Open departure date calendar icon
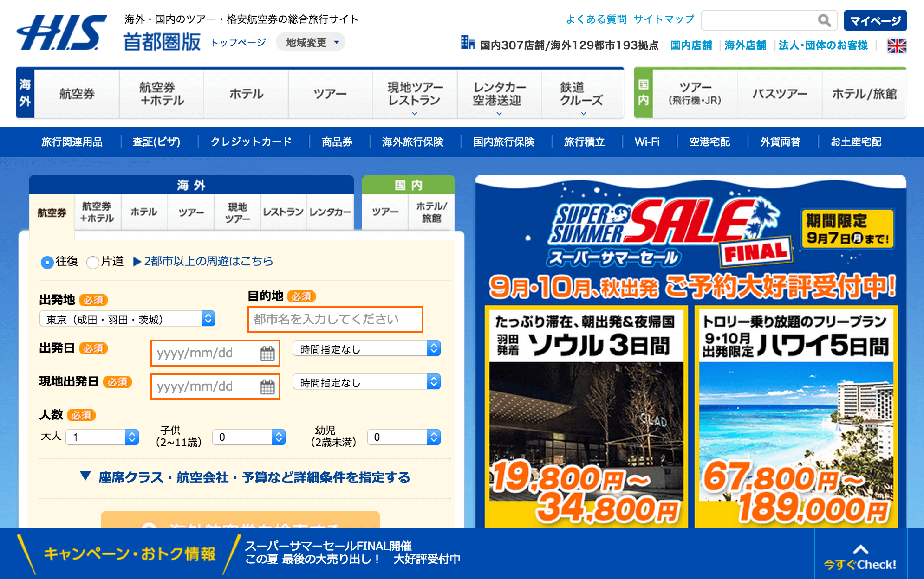924x579 pixels. (x=267, y=354)
